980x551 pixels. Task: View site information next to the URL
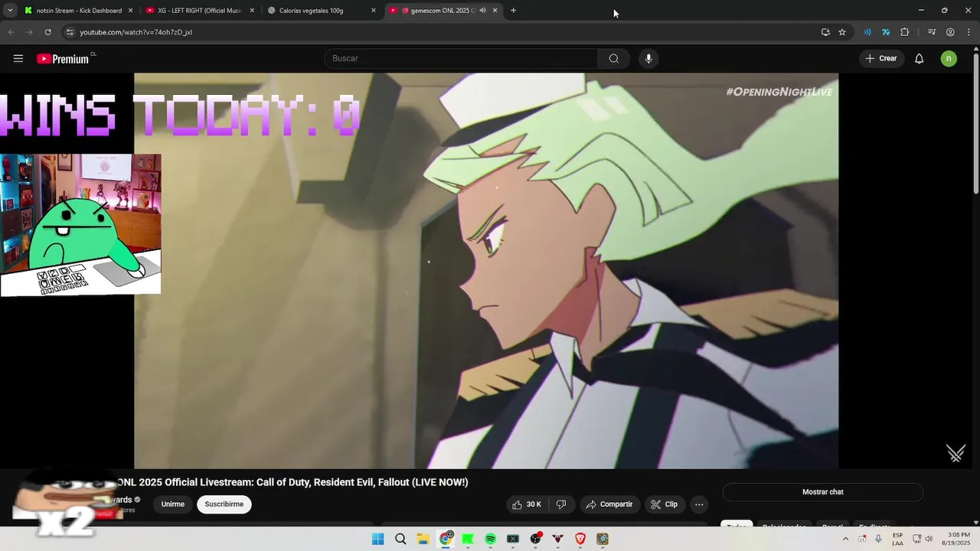[x=70, y=32]
